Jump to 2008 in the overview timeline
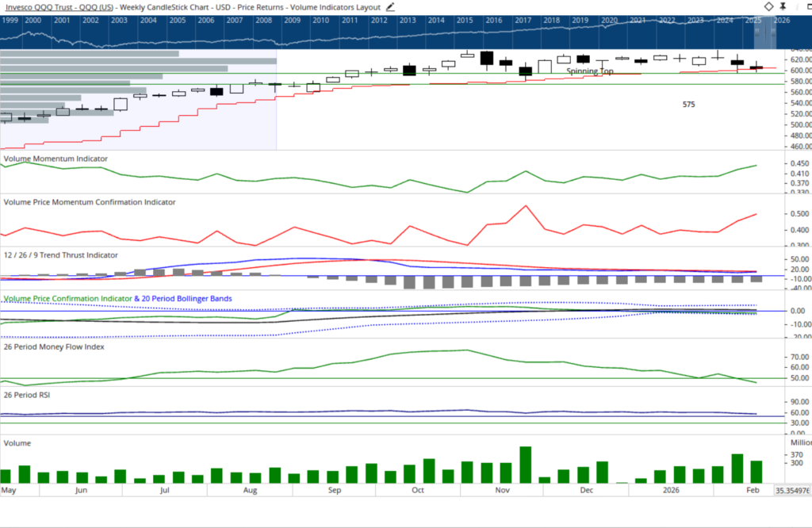The height and width of the screenshot is (528, 812). tap(263, 20)
